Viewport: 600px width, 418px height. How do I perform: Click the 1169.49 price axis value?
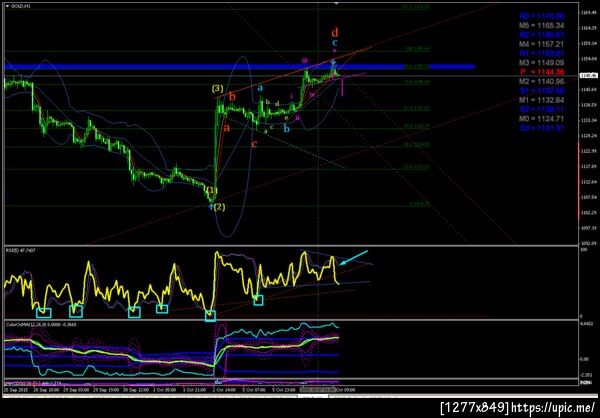pyautogui.click(x=588, y=13)
